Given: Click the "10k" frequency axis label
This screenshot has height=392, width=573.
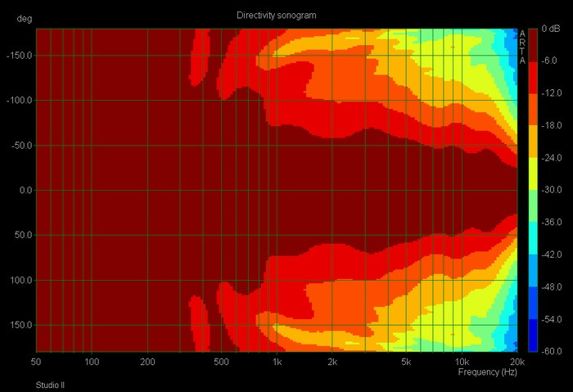Looking at the screenshot, I should [x=462, y=362].
